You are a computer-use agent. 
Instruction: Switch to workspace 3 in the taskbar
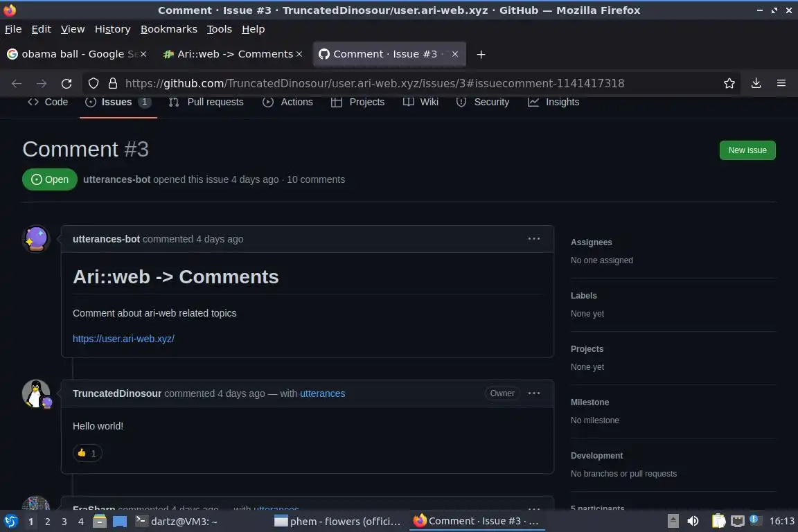(64, 522)
